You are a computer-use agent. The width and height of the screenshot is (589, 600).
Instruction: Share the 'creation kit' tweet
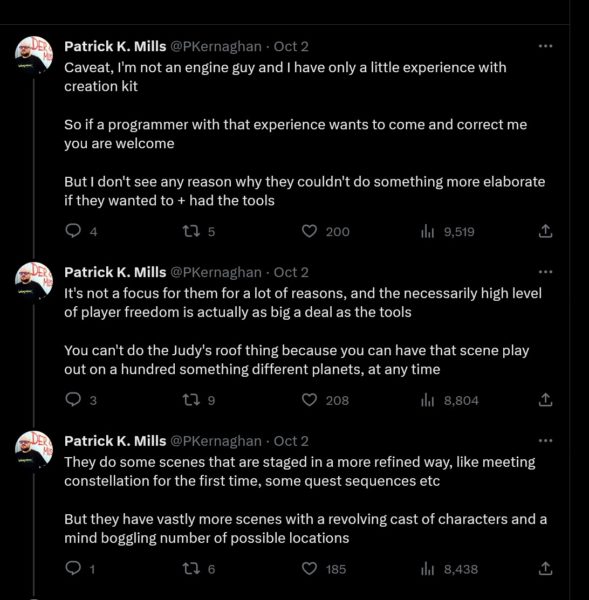545,231
